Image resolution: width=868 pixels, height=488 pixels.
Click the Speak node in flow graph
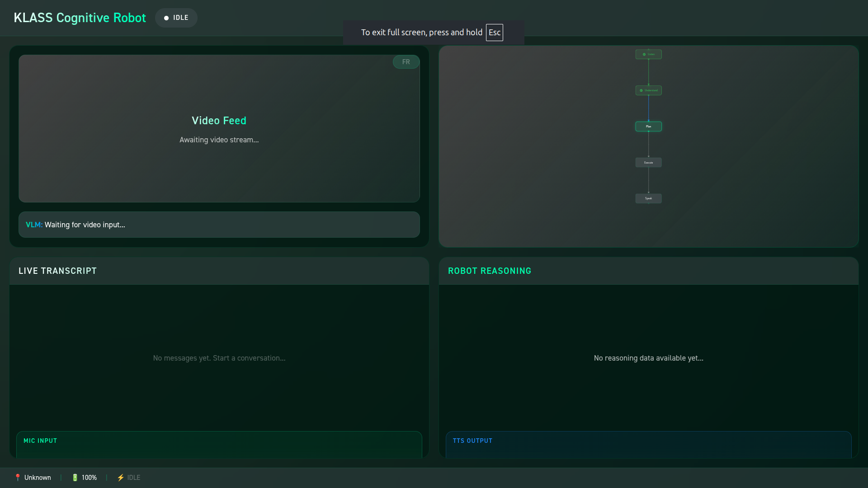coord(648,198)
